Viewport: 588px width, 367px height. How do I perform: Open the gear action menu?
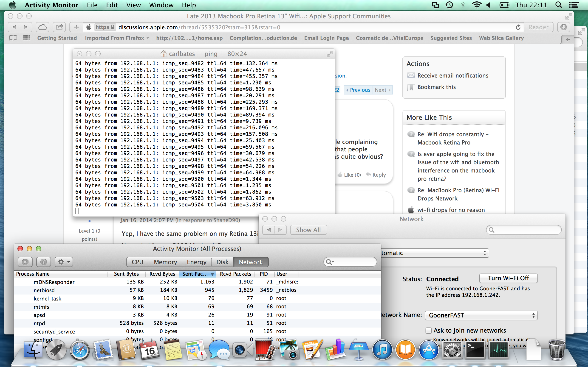click(x=64, y=262)
